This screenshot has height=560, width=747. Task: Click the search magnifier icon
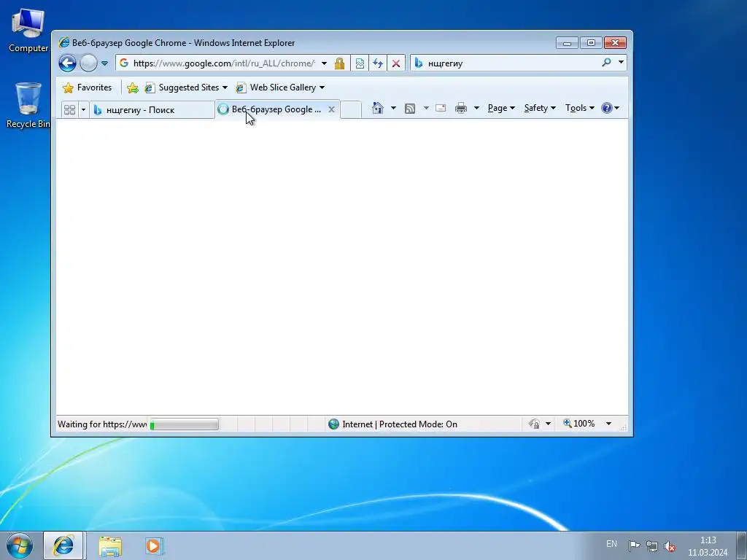click(x=606, y=63)
